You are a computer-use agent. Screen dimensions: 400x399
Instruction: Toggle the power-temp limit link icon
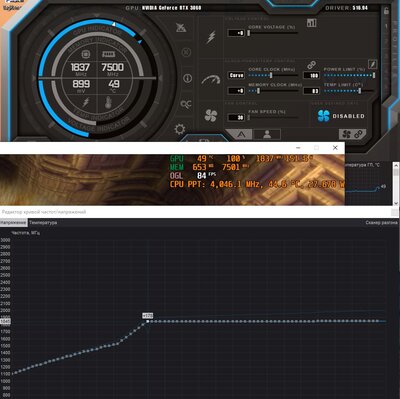pyautogui.click(x=311, y=64)
